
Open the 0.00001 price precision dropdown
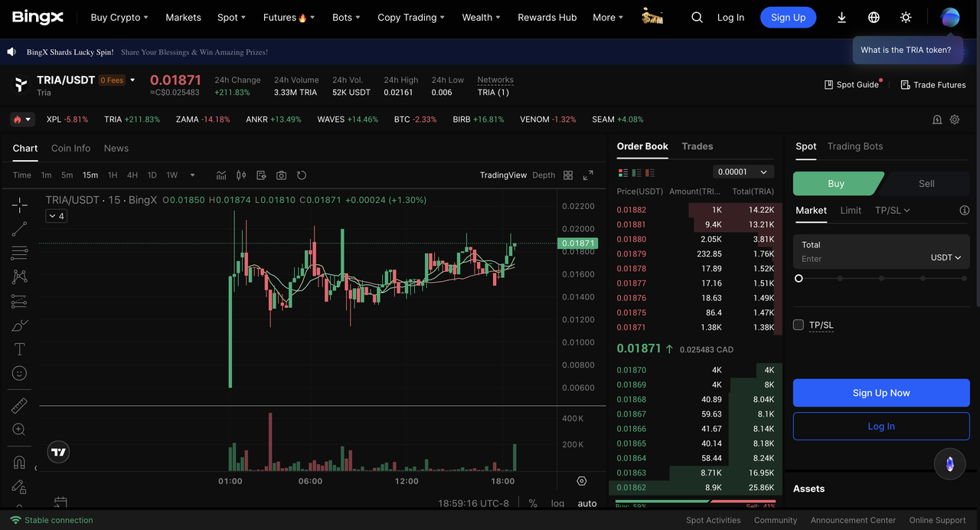point(743,172)
